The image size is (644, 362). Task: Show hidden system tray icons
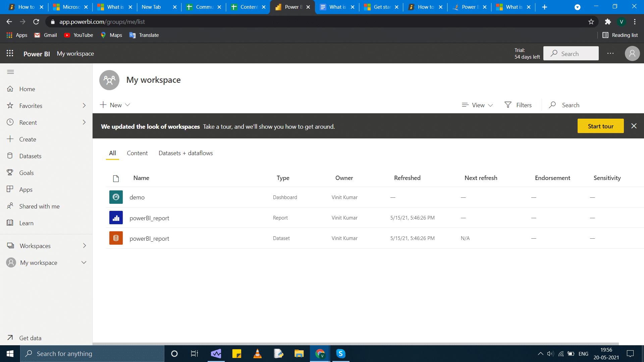pyautogui.click(x=540, y=354)
